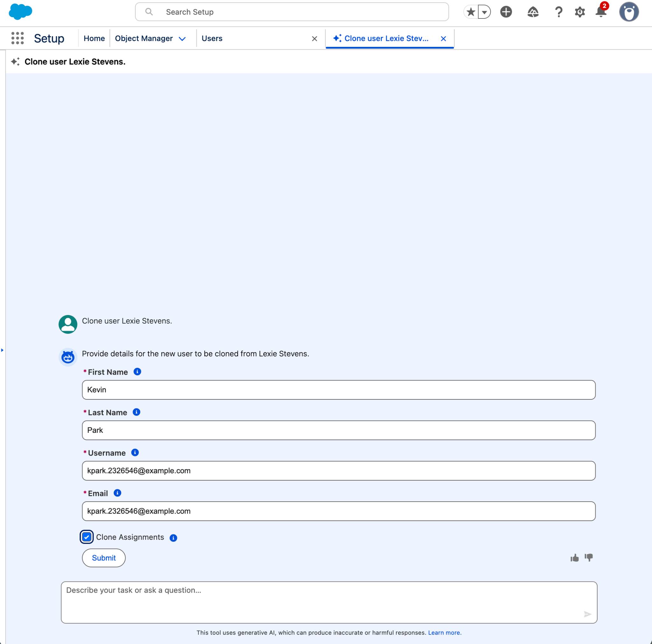Open the Setup gear menu
Viewport: 652px width, 644px height.
click(580, 12)
